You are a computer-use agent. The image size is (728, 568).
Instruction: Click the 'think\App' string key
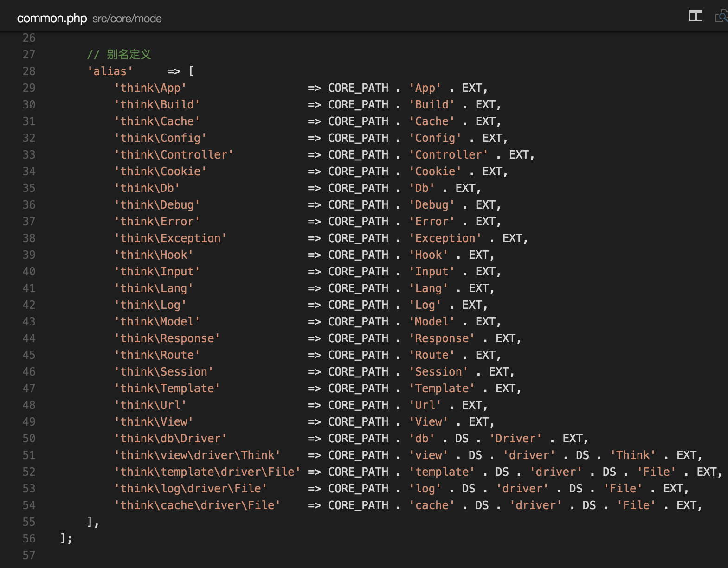(x=150, y=88)
